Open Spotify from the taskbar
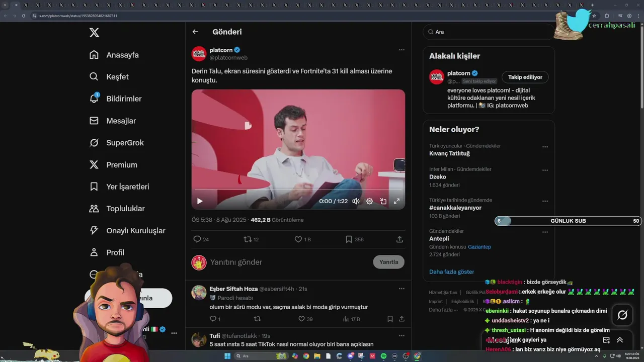This screenshot has width=644, height=362. pos(384,356)
